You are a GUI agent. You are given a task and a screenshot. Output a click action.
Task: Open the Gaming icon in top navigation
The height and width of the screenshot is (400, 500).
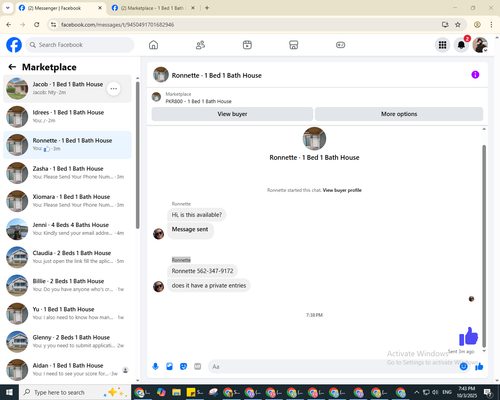[x=340, y=45]
